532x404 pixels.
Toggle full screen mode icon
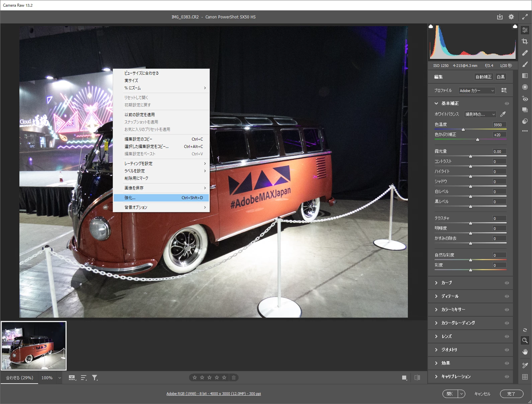(525, 17)
